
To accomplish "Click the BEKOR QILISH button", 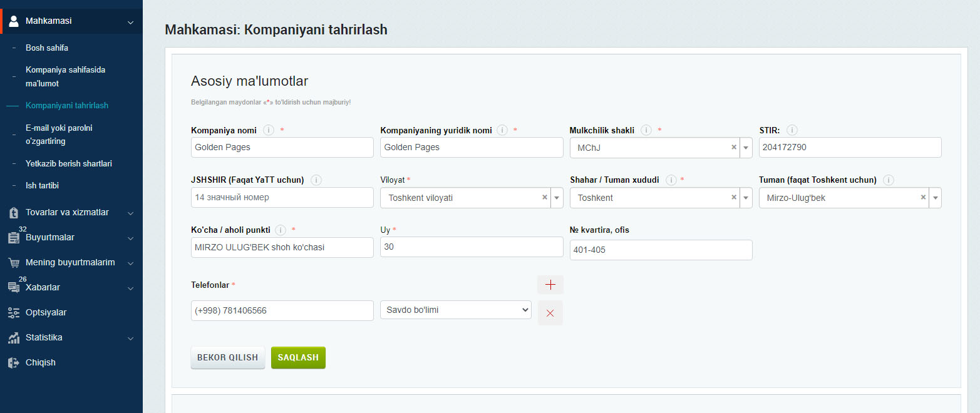I will tap(228, 358).
